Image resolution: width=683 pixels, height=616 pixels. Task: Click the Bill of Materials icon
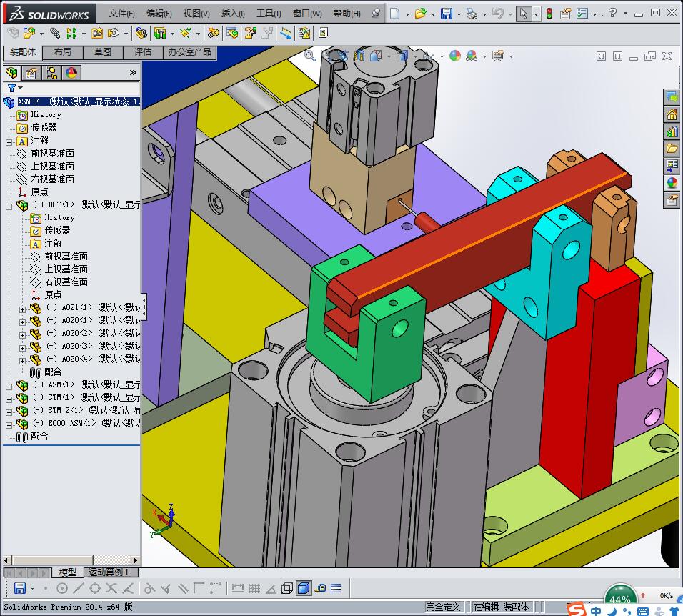point(232,33)
